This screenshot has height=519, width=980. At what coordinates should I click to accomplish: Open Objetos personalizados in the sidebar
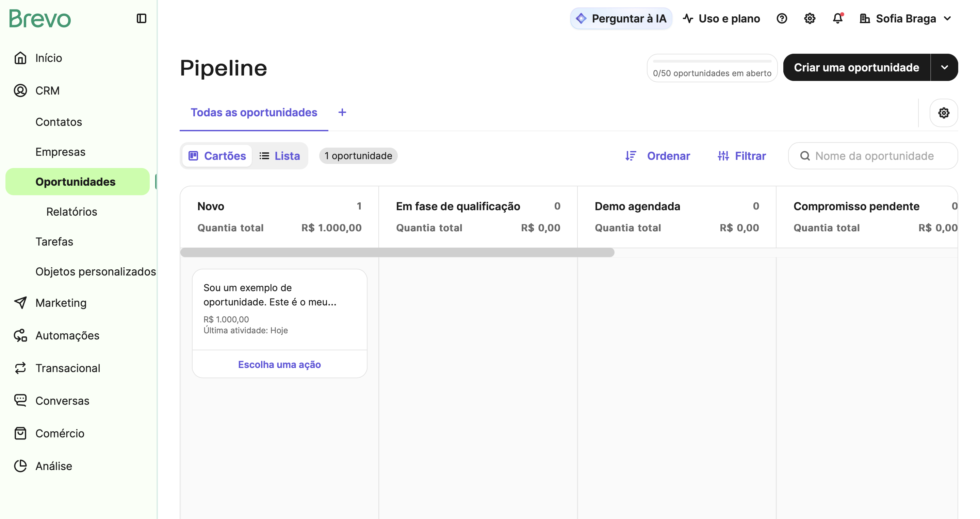coord(96,271)
